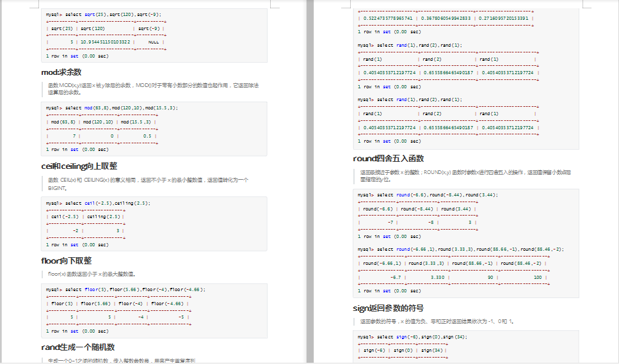The image size is (619, 364).
Task: Click the random value "0.3678060549942833"
Action: 446,18
